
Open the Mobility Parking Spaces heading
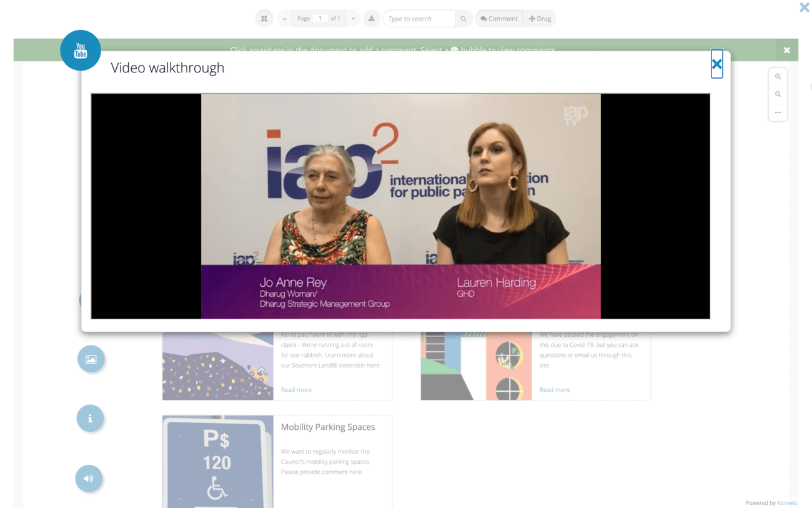[x=328, y=427]
